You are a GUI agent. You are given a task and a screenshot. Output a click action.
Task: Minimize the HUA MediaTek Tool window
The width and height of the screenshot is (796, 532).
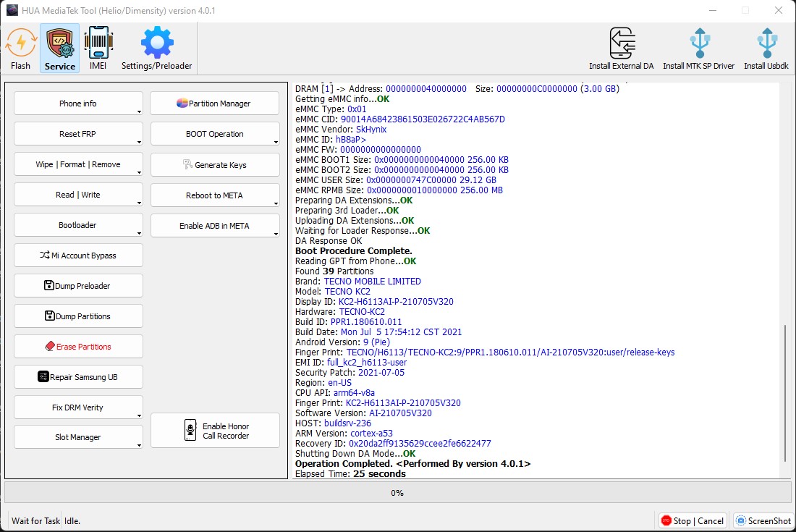coord(713,10)
